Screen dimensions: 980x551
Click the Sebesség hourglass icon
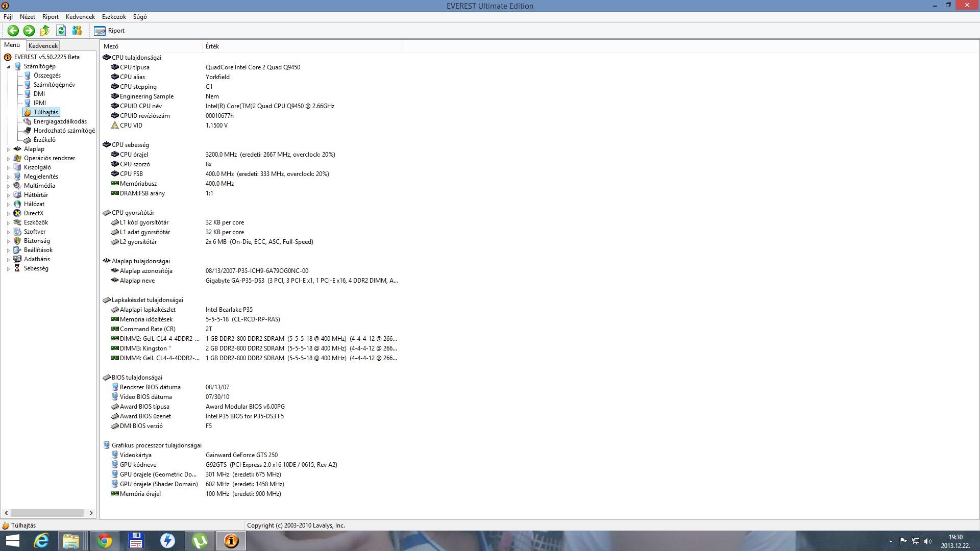(x=17, y=268)
